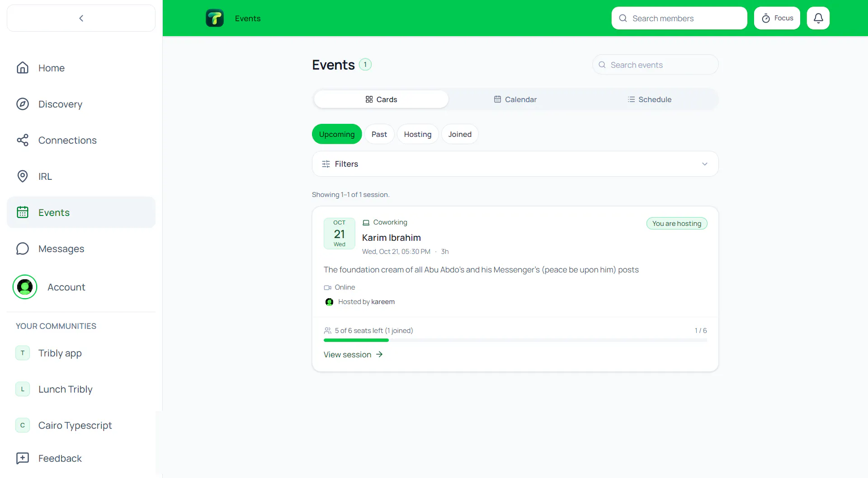Click the Filters dropdown chevron
This screenshot has width=868, height=478.
(x=704, y=164)
